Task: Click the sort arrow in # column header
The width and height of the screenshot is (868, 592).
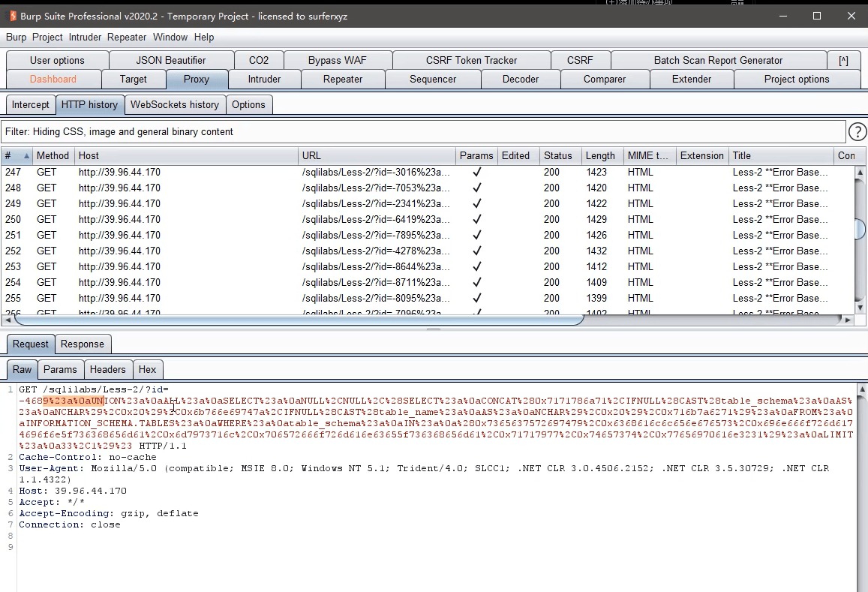Action: point(26,156)
